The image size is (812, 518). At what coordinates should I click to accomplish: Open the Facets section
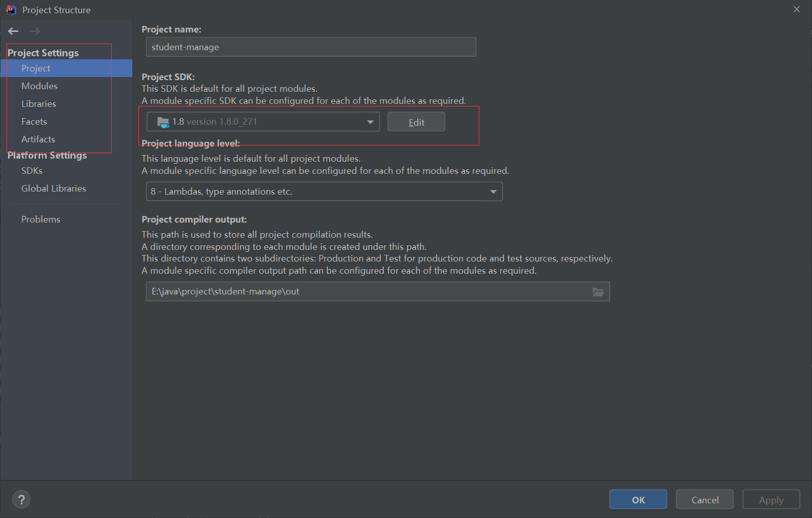coord(34,121)
